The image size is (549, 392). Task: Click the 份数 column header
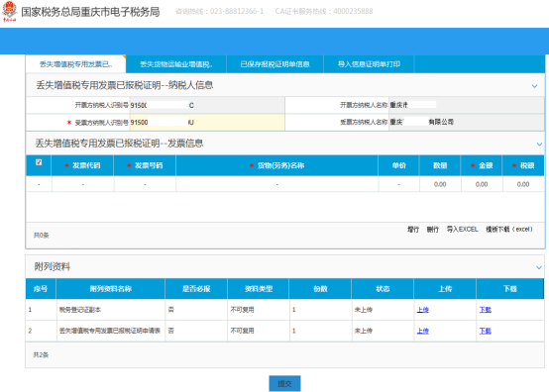click(x=320, y=289)
